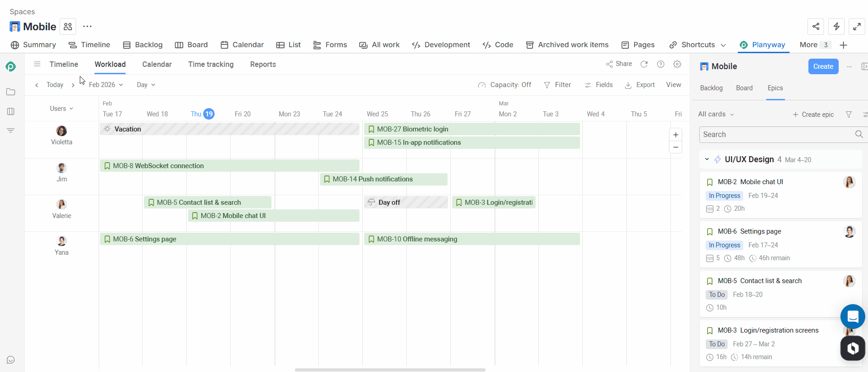Toggle Capacity: Off setting
868x372 pixels.
[x=504, y=85]
